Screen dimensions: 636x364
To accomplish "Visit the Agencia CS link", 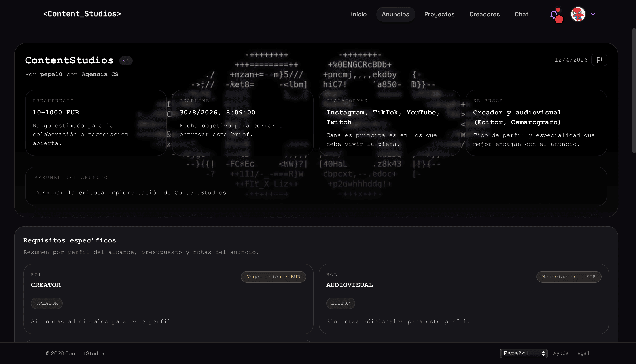I will coord(100,75).
